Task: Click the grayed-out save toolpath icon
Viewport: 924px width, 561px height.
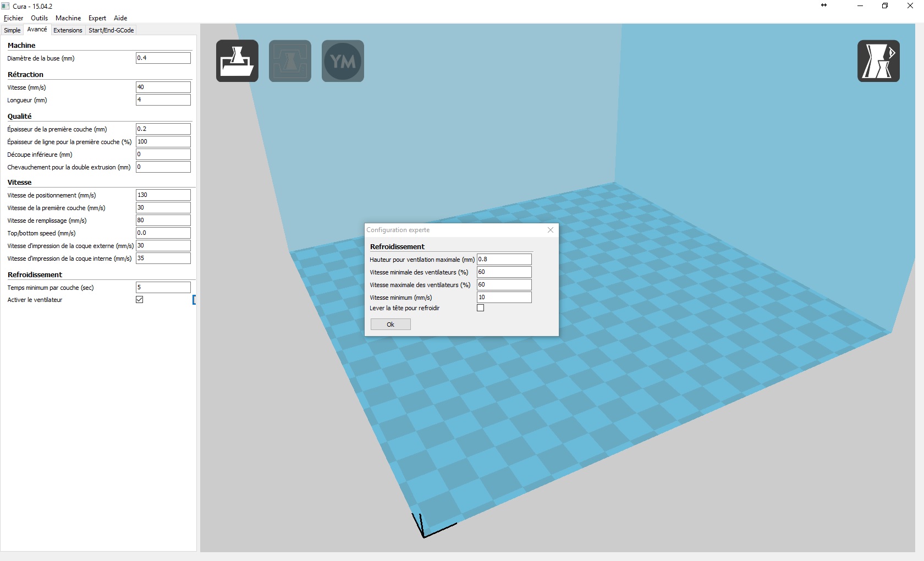Action: [x=290, y=61]
